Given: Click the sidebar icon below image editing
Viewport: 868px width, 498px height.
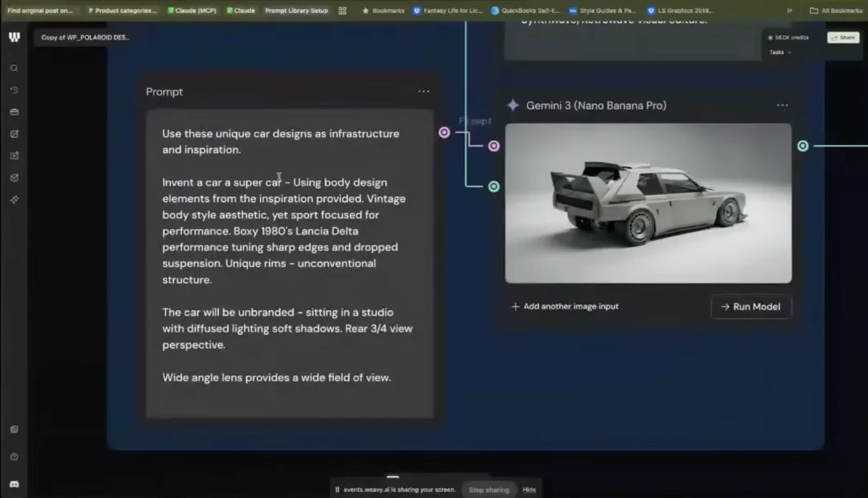Looking at the screenshot, I should point(14,156).
